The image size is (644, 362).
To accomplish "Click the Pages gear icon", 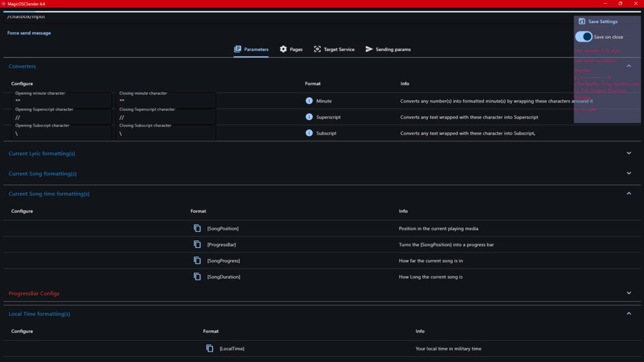I will 283,49.
